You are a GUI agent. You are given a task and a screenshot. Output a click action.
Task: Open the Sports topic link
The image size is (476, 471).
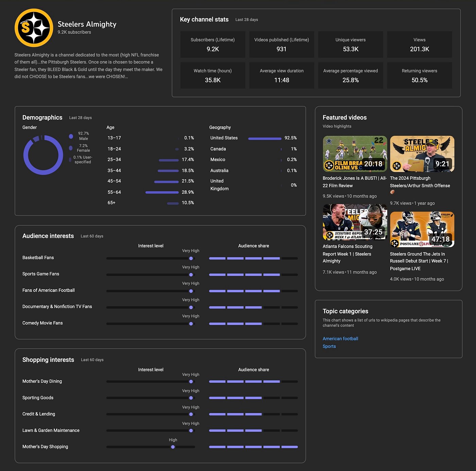[329, 346]
